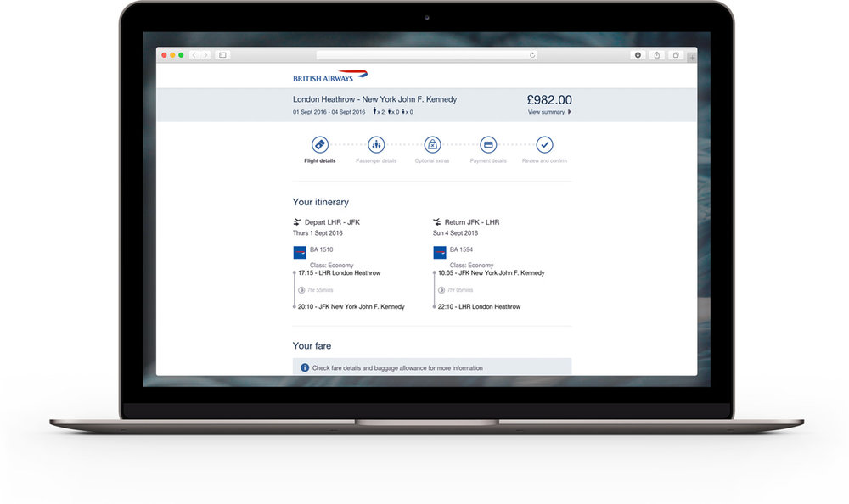The width and height of the screenshot is (849, 504).
Task: Select the Optional extras step icon
Action: tap(432, 144)
